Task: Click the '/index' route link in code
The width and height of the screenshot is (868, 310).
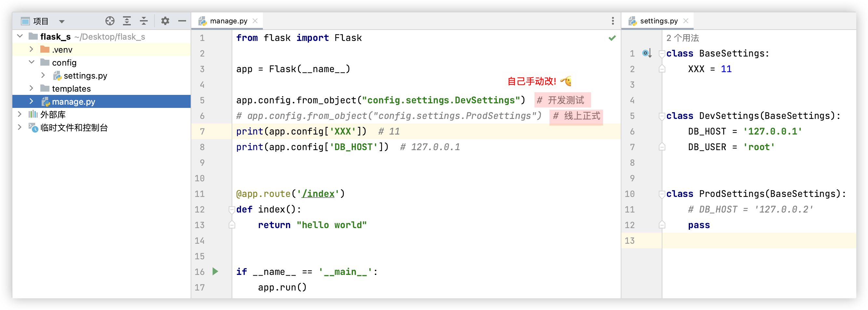Action: (318, 194)
